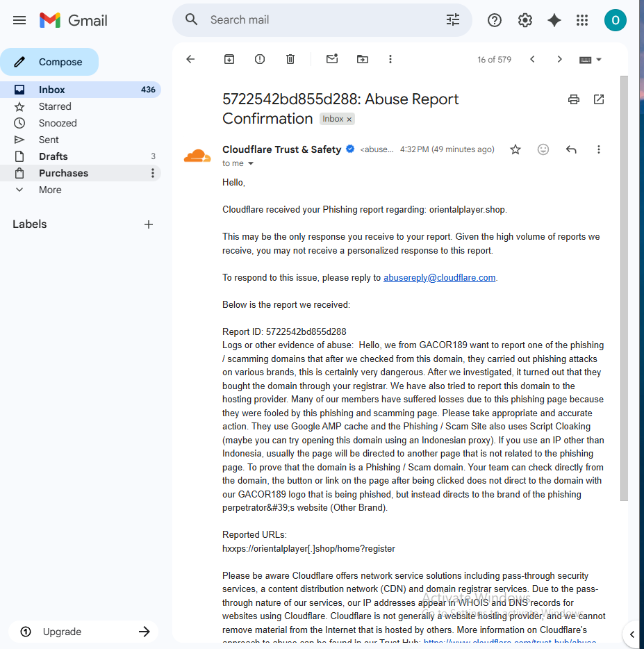644x649 pixels.
Task: Star the Cloudflare message
Action: pyautogui.click(x=515, y=149)
